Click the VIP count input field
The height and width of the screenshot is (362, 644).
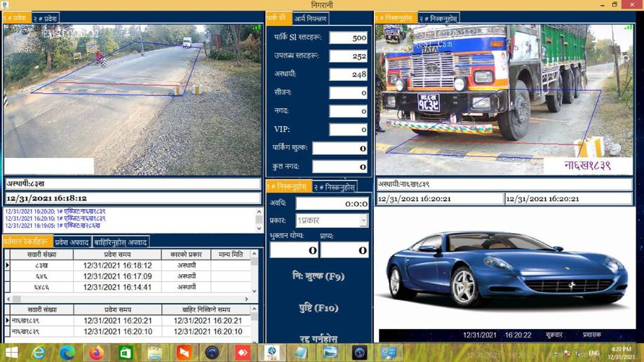[x=348, y=129]
